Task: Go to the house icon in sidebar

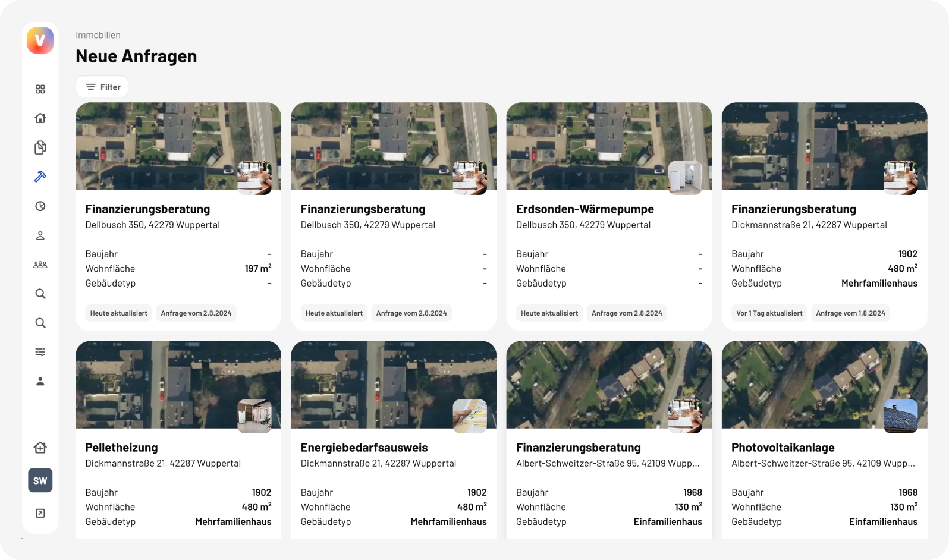Action: (40, 118)
